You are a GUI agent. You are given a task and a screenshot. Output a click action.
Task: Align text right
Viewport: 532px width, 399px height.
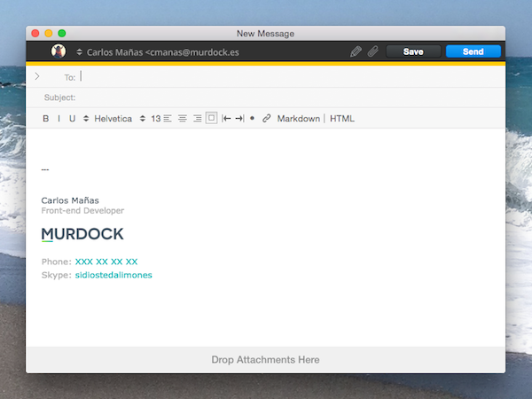point(197,119)
